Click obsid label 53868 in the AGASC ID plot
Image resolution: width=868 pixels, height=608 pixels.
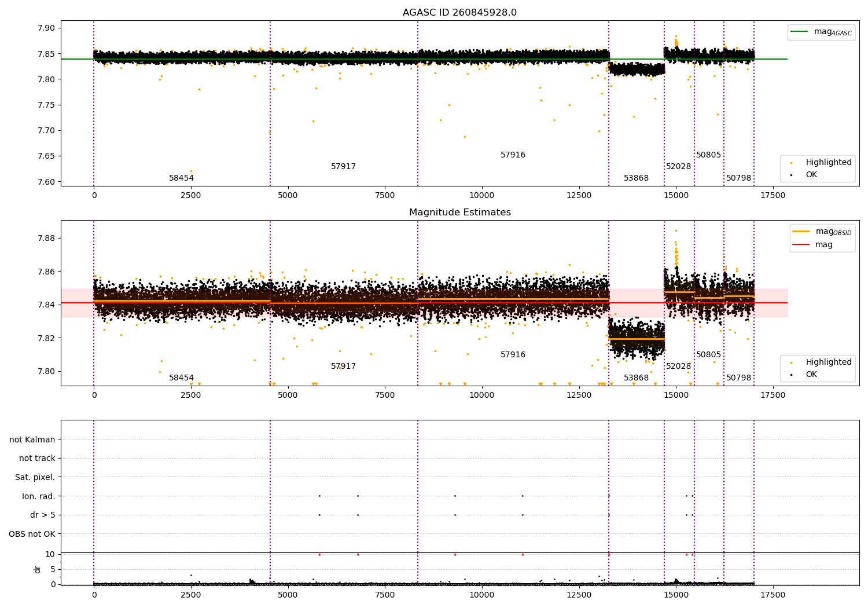(636, 178)
